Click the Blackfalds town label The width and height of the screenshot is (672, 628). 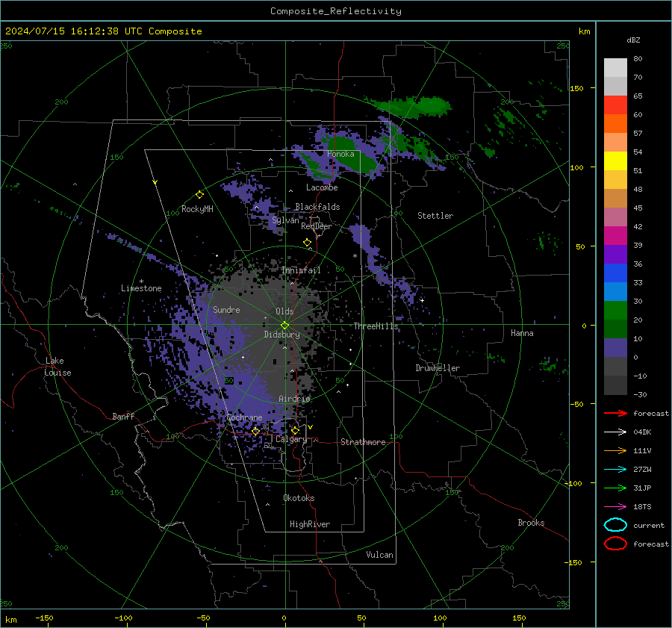pyautogui.click(x=317, y=207)
